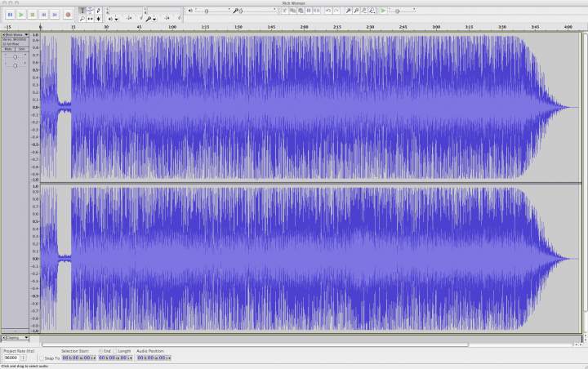The width and height of the screenshot is (588, 369).
Task: Click the microphone icon beside input volume slider
Action: click(235, 11)
